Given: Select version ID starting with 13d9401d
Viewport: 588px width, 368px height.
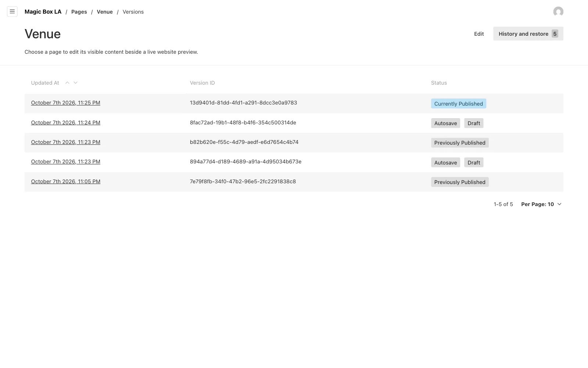Looking at the screenshot, I should point(243,103).
